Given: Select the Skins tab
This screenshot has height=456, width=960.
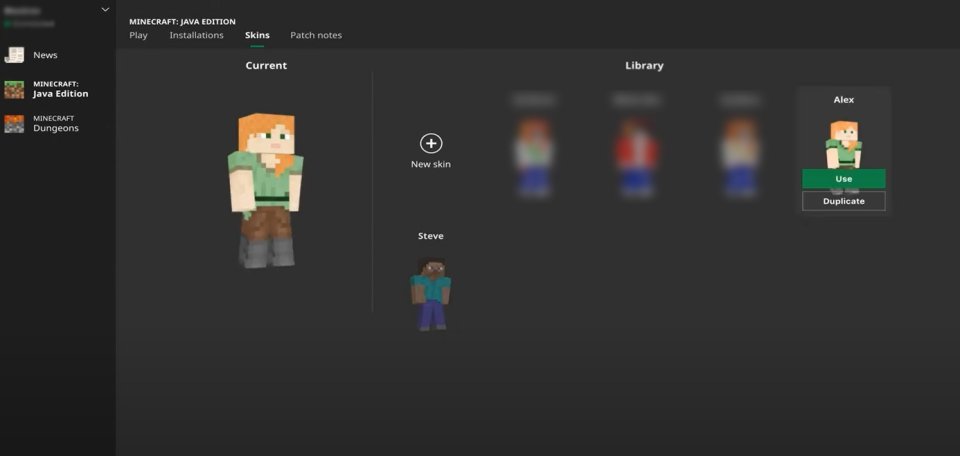Looking at the screenshot, I should tap(257, 36).
